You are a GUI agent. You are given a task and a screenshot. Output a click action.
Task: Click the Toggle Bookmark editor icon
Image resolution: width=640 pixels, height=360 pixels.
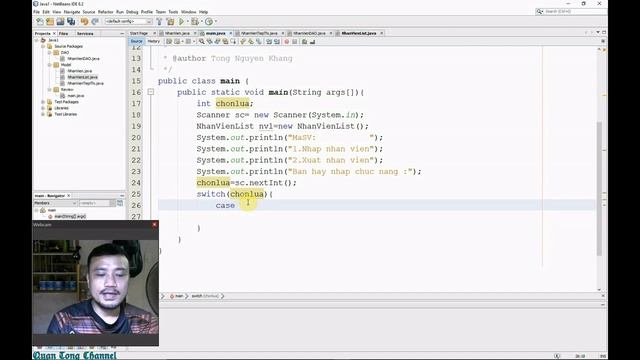258,41
